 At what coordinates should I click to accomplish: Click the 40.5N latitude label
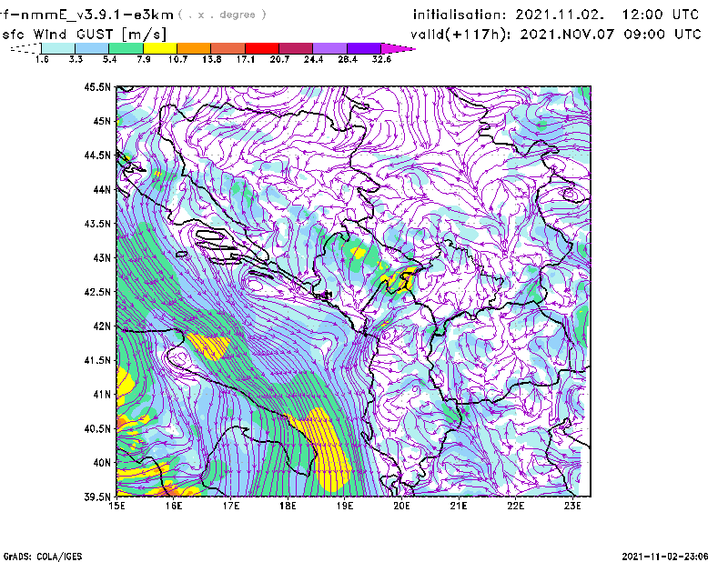point(97,429)
